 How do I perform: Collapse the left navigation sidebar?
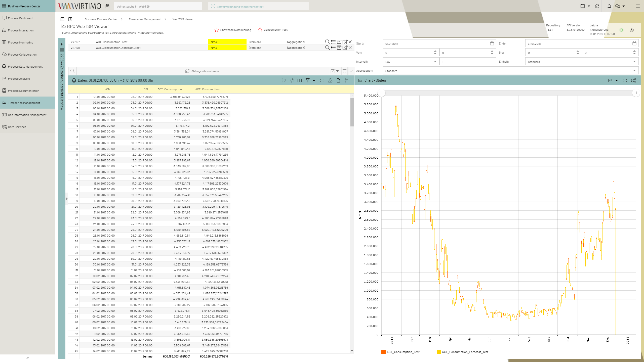tap(28, 358)
